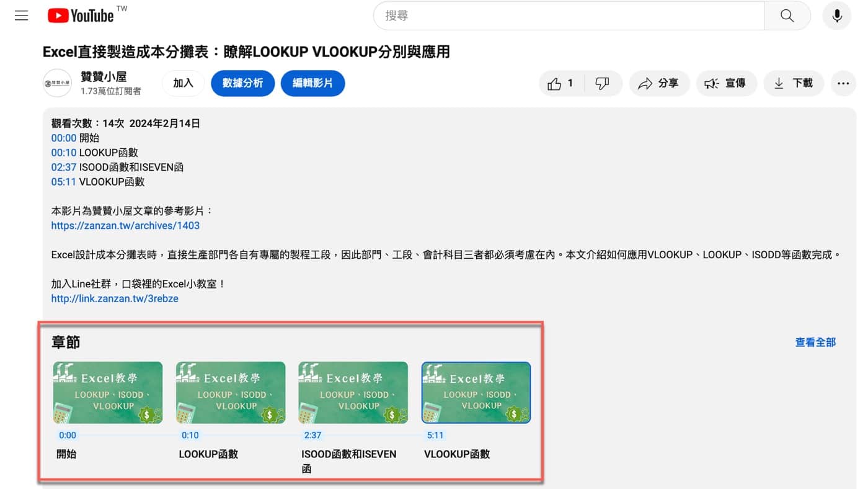Jump to timestamp 00:00 in description

tap(64, 138)
